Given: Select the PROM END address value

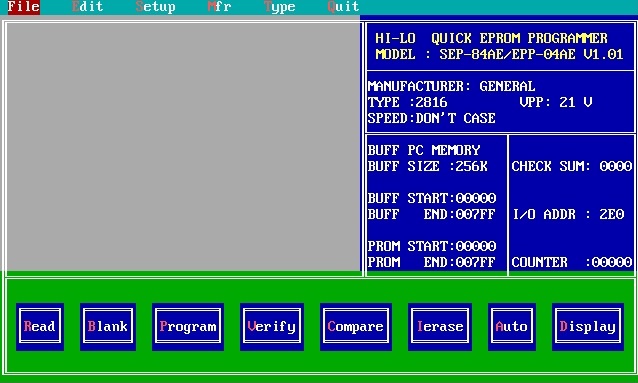Looking at the screenshot, I should [x=476, y=262].
